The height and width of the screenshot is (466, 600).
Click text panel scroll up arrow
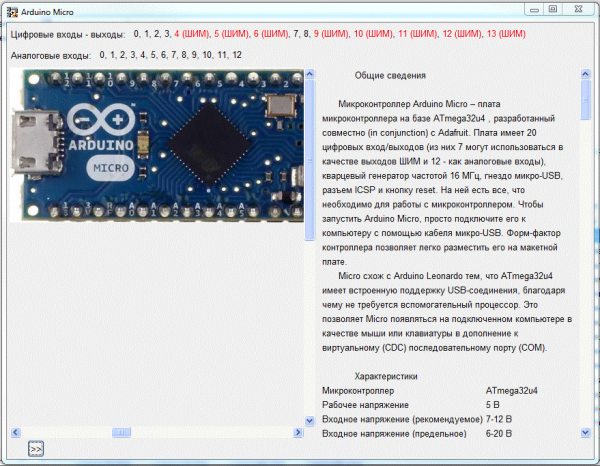pos(585,74)
